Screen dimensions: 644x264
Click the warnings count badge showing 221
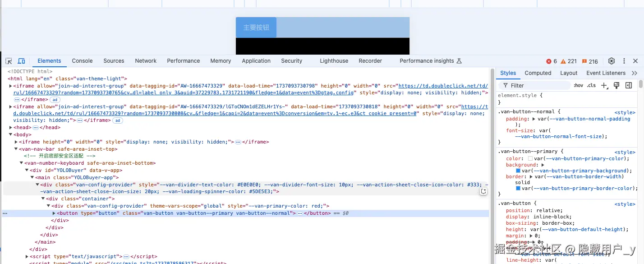[x=569, y=61]
